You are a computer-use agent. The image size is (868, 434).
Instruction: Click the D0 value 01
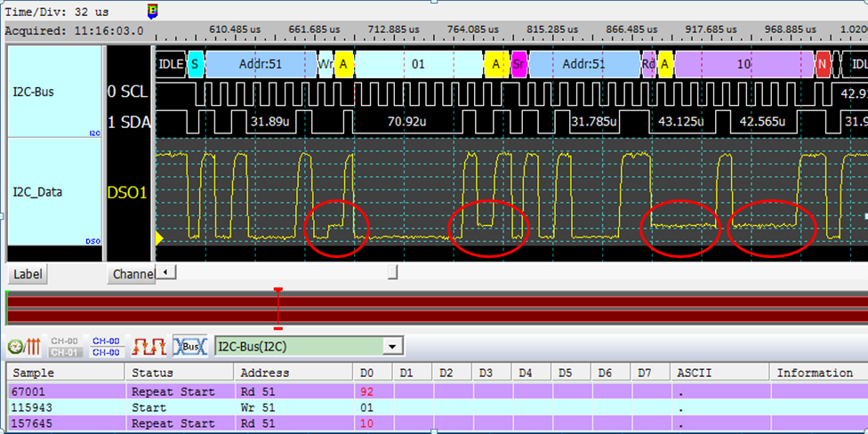[x=366, y=408]
